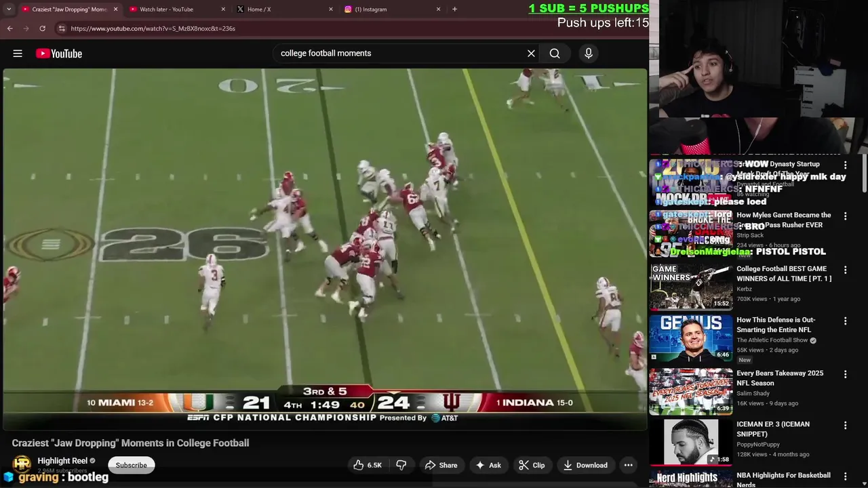Screen dimensions: 868x488
Task: Download the video
Action: (x=585, y=465)
